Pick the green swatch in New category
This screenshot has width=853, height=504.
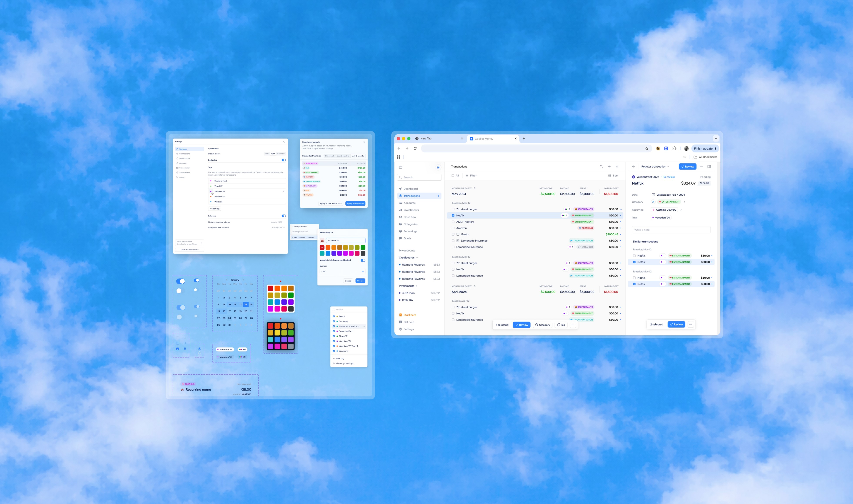pyautogui.click(x=363, y=248)
